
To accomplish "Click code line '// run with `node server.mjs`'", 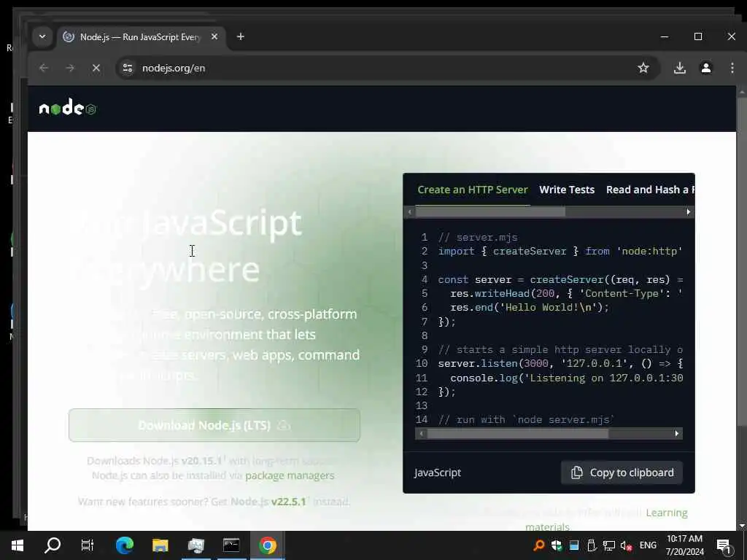I will coord(526,419).
